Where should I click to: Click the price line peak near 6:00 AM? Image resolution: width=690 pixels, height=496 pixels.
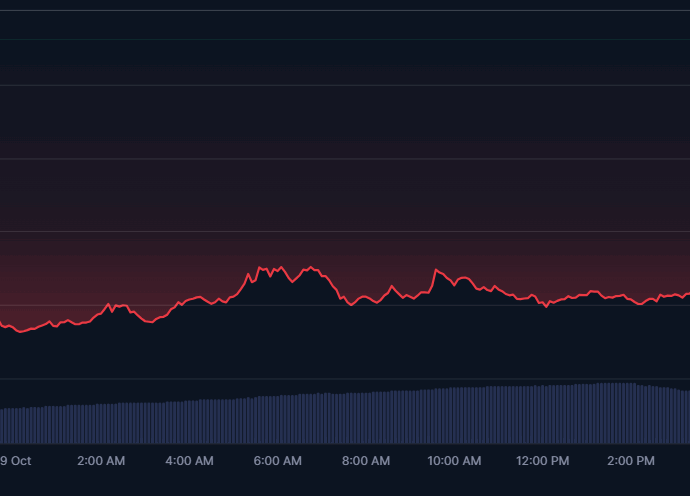click(x=262, y=268)
